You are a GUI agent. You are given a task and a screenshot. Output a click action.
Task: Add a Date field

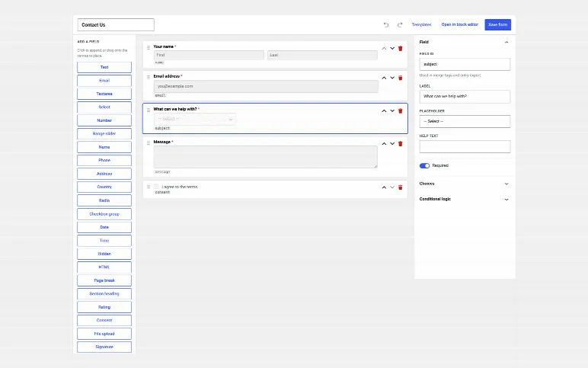[x=104, y=227]
